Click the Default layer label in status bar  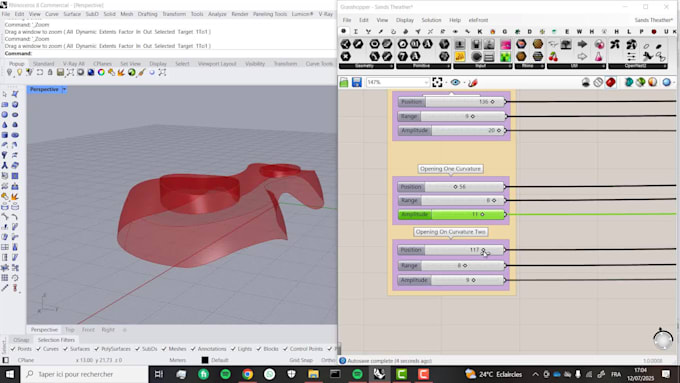[x=219, y=360]
